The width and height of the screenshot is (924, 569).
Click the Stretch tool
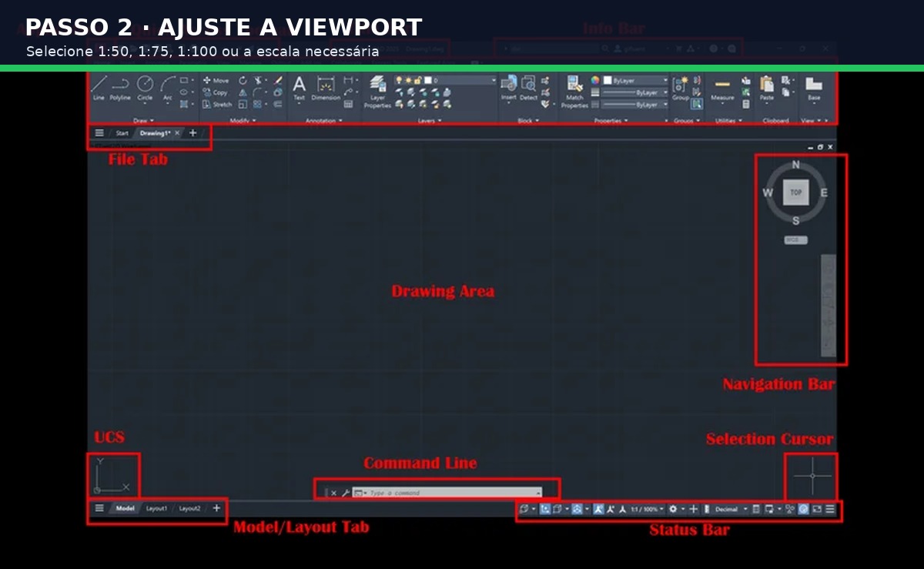click(216, 104)
